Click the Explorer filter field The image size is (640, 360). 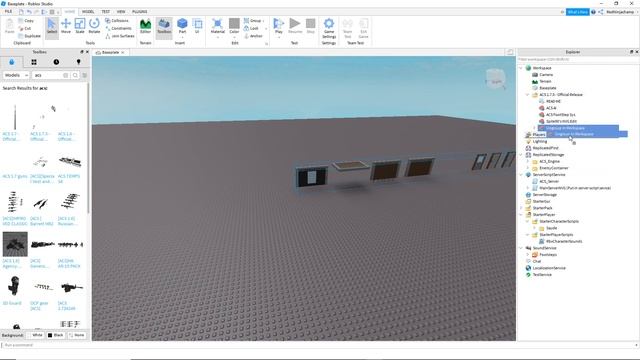click(x=577, y=60)
